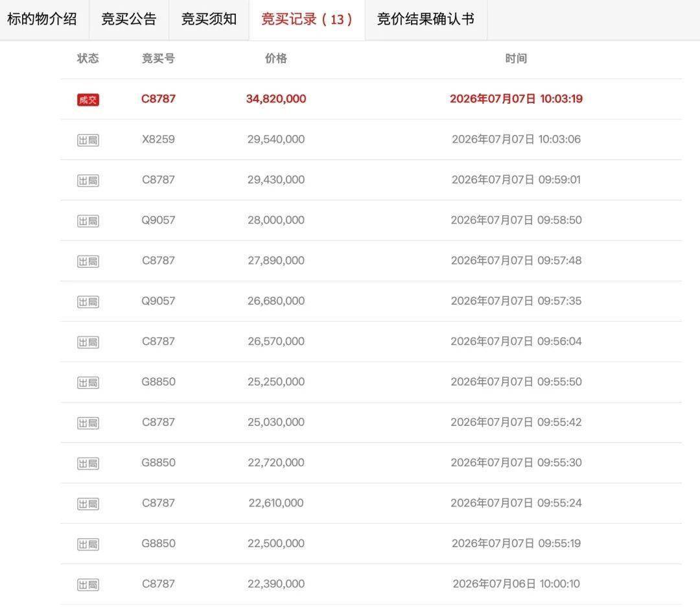Click 出局 badge beside price 25,250,000
Image resolution: width=700 pixels, height=614 pixels.
click(88, 383)
